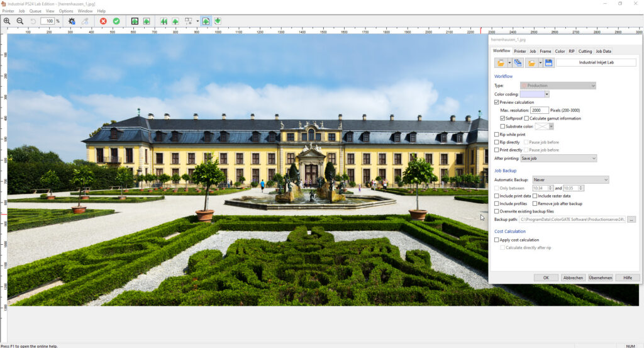
Task: Click the green checkmark confirm icon
Action: point(116,21)
